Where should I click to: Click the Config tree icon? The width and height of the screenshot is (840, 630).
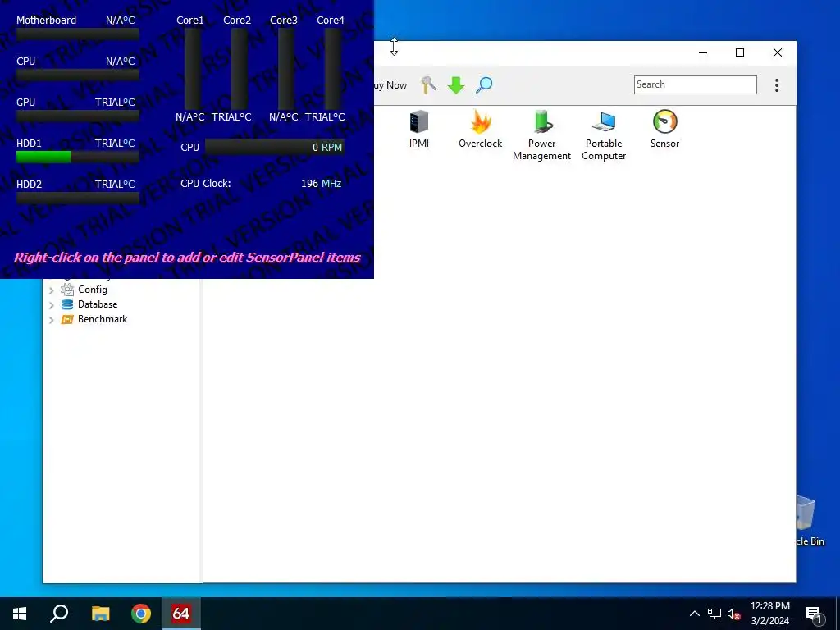coord(67,290)
